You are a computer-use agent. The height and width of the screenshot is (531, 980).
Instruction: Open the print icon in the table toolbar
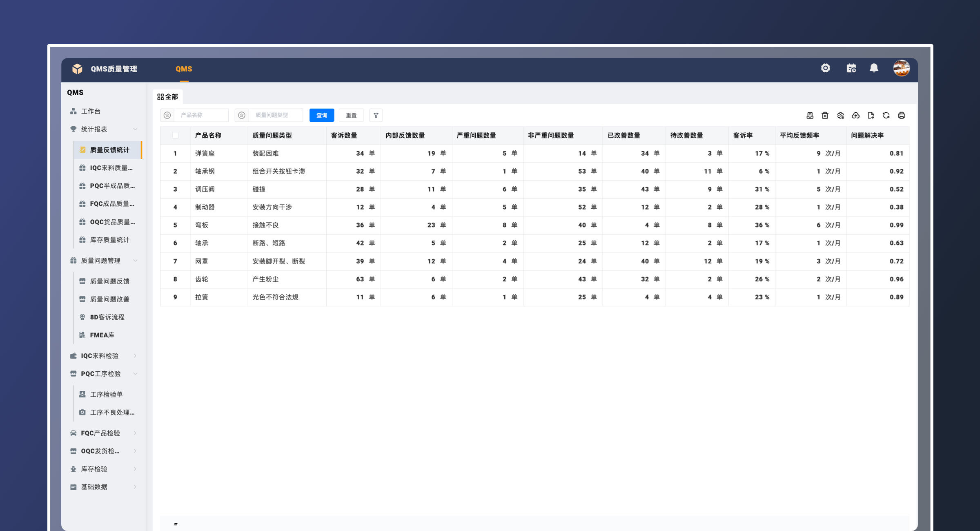902,116
